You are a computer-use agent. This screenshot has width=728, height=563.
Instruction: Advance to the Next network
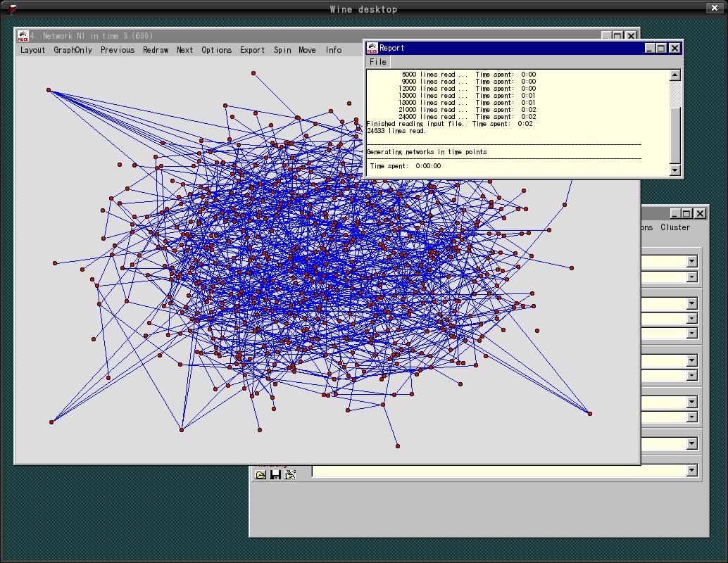point(184,50)
